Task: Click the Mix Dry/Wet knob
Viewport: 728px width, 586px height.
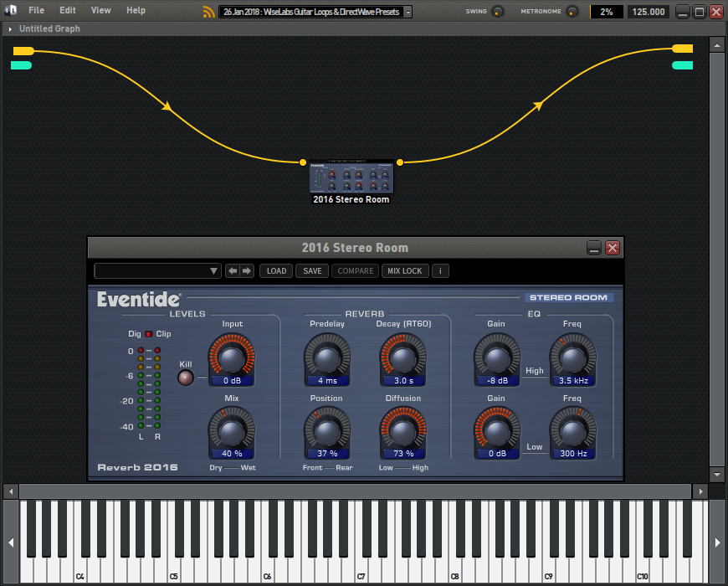Action: [x=231, y=431]
